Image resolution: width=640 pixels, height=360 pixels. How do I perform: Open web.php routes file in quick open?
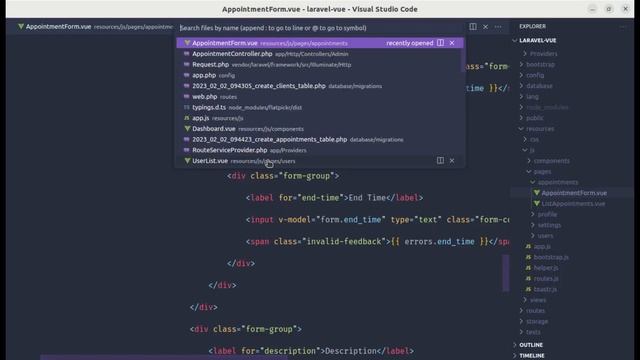click(x=320, y=97)
